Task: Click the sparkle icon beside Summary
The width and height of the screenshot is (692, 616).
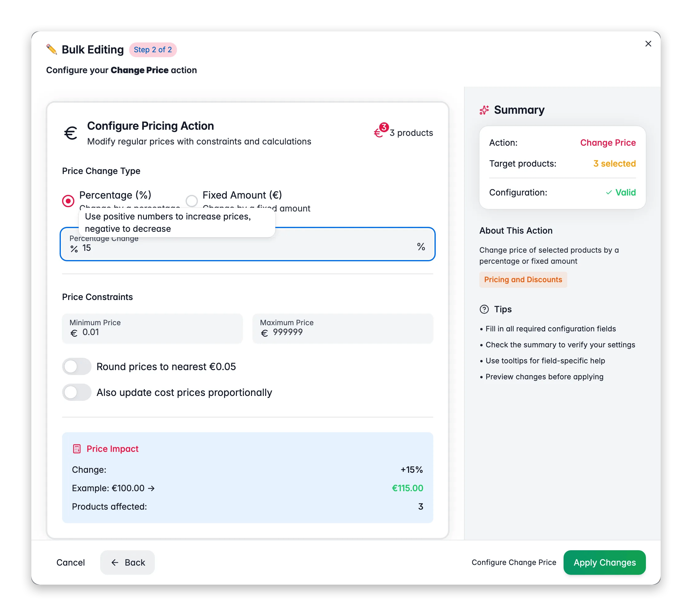Action: point(484,110)
